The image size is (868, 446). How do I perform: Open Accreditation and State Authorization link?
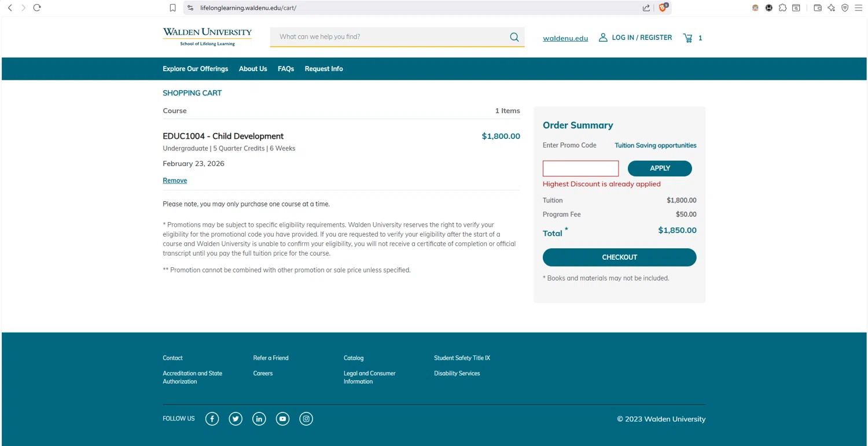[193, 377]
